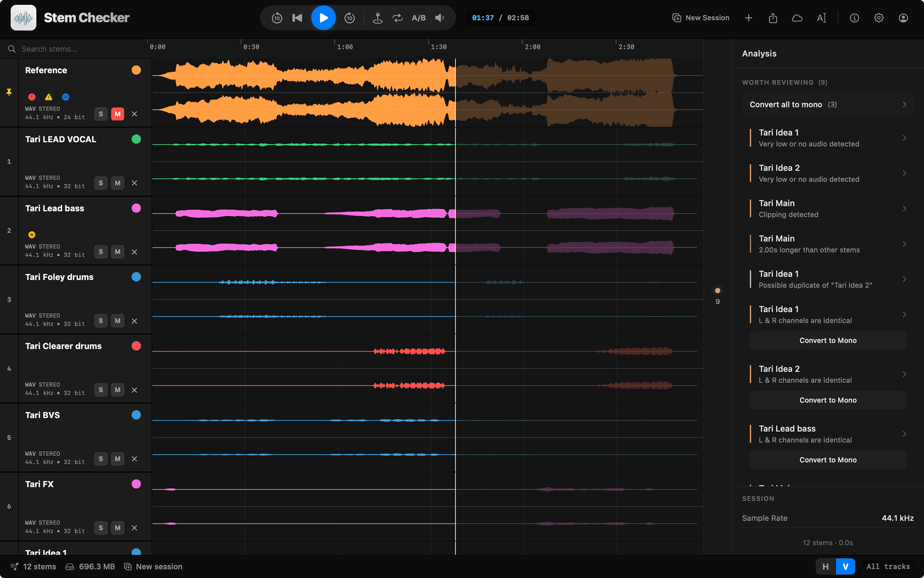924x578 pixels.
Task: Click New session in status bar
Action: pos(153,566)
